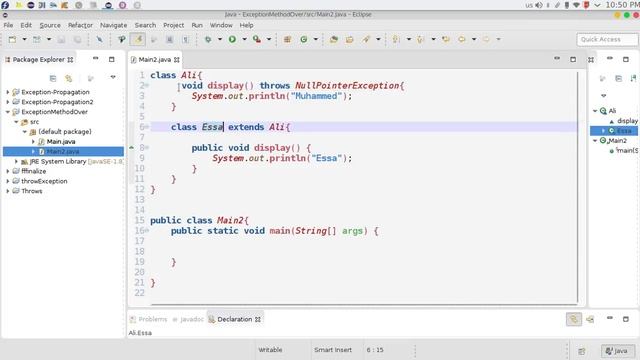Expand the JRE System Library node

16,161
